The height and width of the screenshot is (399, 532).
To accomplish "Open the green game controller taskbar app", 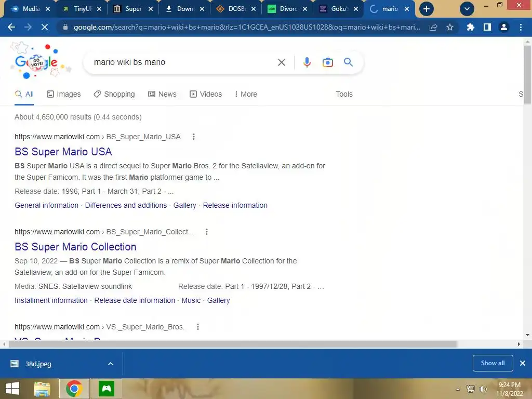I will click(107, 389).
